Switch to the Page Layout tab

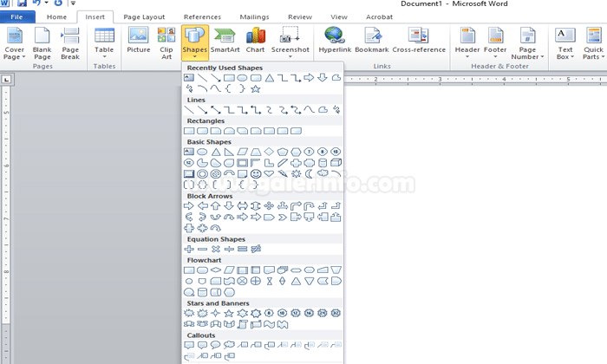click(x=144, y=17)
